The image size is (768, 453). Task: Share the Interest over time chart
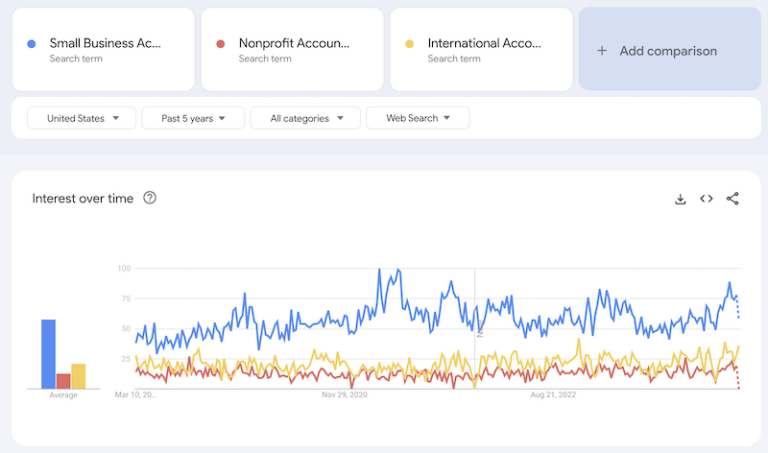732,199
